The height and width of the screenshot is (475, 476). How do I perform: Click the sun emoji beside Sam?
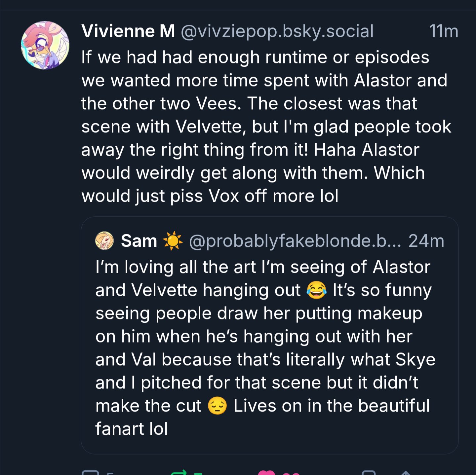(x=173, y=241)
